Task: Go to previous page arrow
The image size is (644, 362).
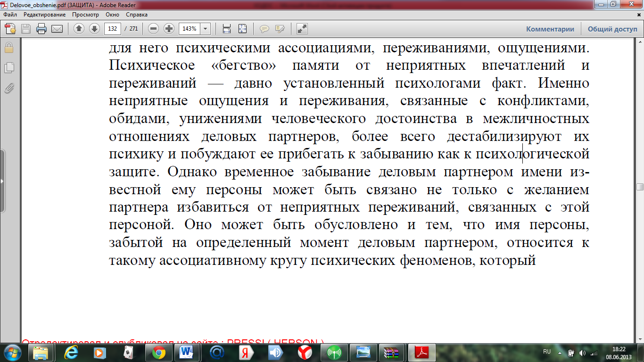Action: [x=79, y=29]
